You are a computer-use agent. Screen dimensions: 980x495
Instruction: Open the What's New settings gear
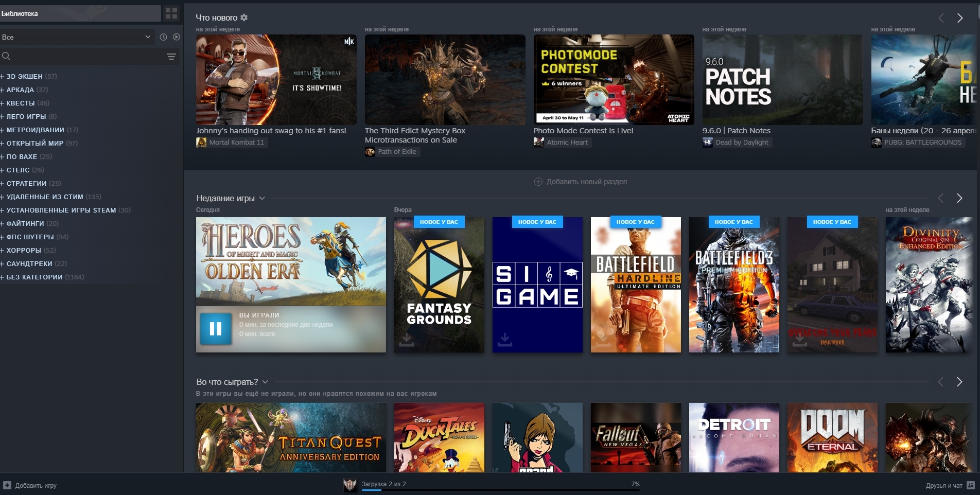click(244, 17)
